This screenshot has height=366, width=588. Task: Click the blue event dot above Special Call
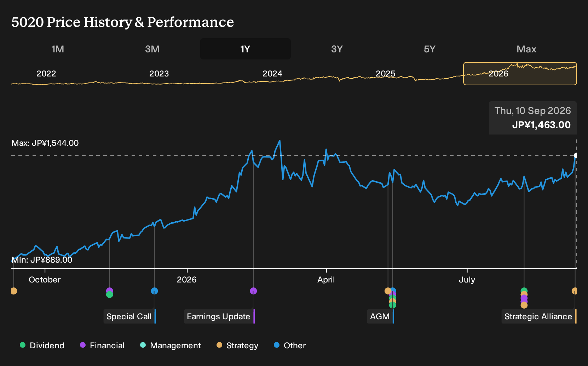click(154, 291)
